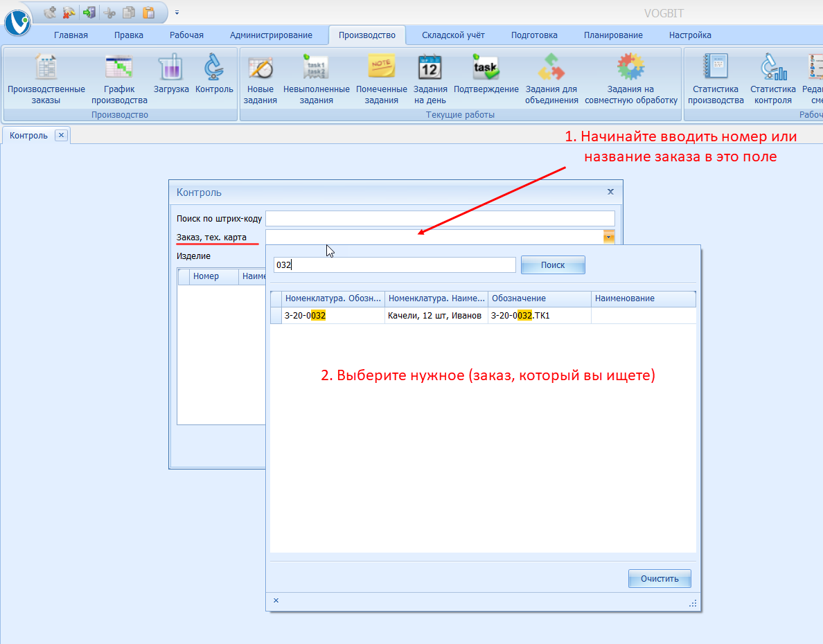Click the Очистить button
823x644 pixels.
pos(659,578)
